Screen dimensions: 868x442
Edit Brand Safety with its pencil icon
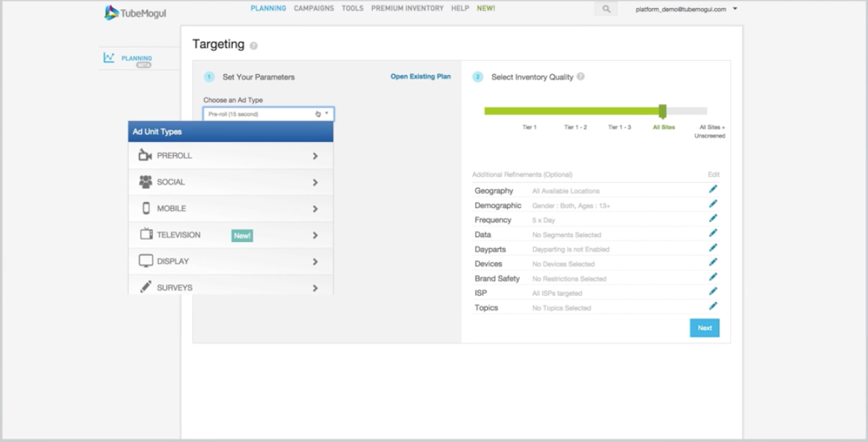pos(713,277)
